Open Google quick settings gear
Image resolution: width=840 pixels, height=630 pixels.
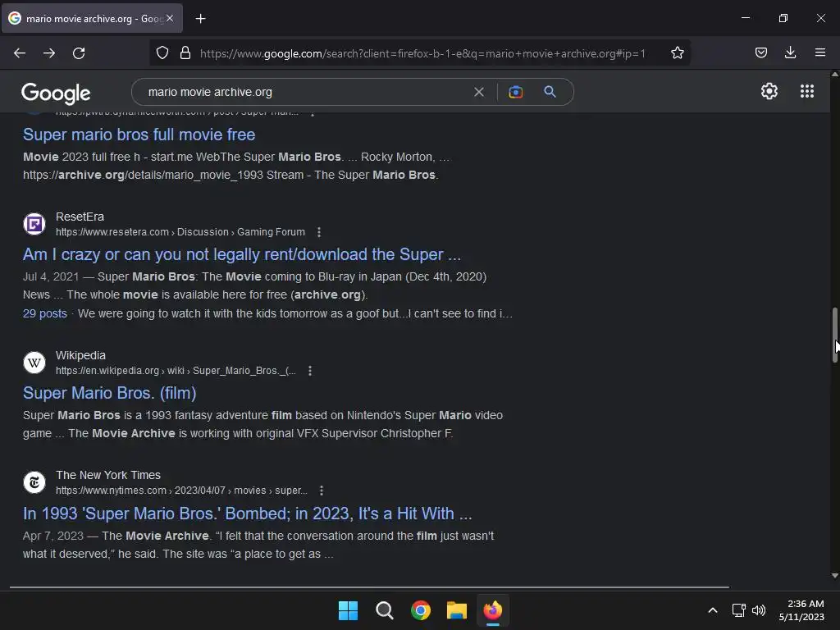point(769,91)
